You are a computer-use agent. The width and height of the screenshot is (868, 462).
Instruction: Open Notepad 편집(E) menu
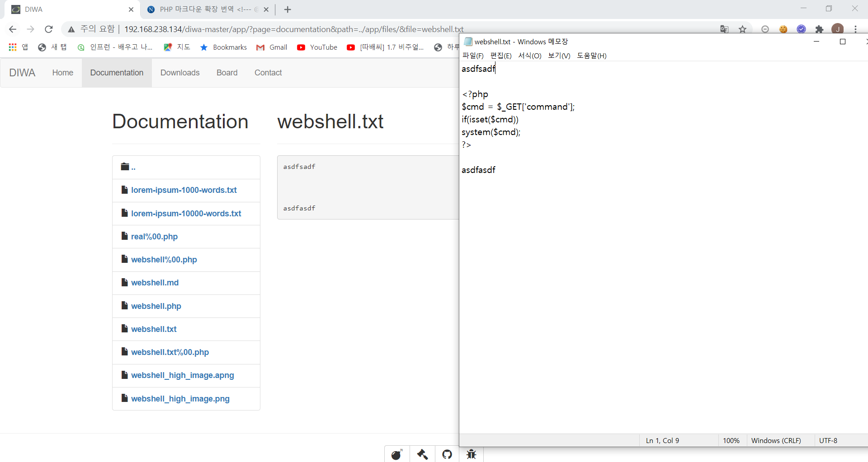pyautogui.click(x=501, y=56)
